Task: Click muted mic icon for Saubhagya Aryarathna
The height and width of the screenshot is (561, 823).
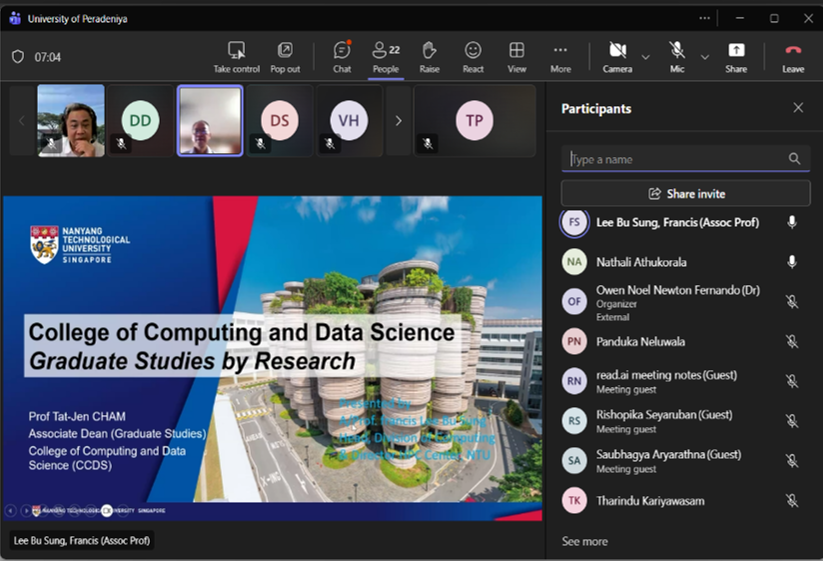Action: click(x=792, y=461)
